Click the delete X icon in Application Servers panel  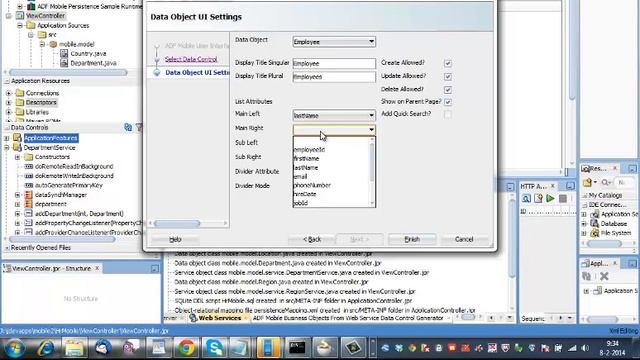(x=604, y=276)
